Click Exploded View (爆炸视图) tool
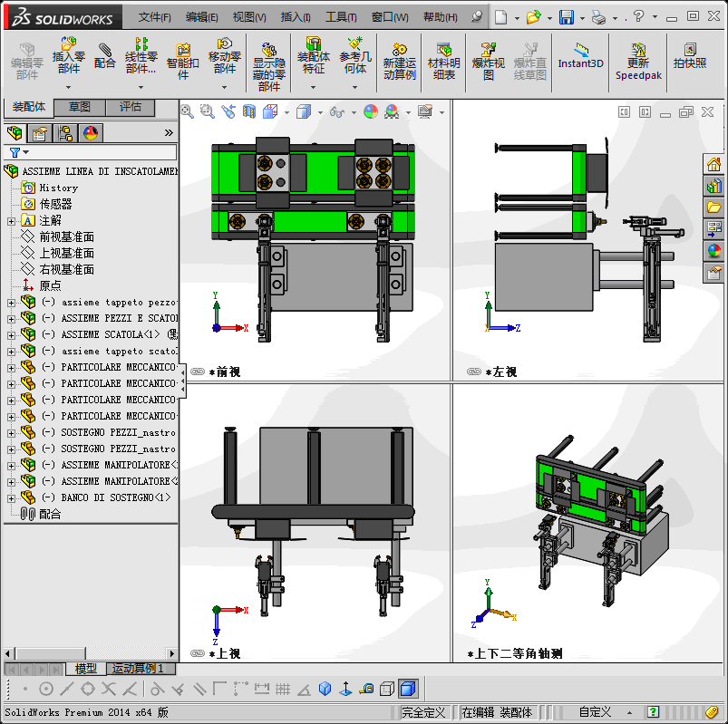The image size is (728, 724). click(488, 62)
